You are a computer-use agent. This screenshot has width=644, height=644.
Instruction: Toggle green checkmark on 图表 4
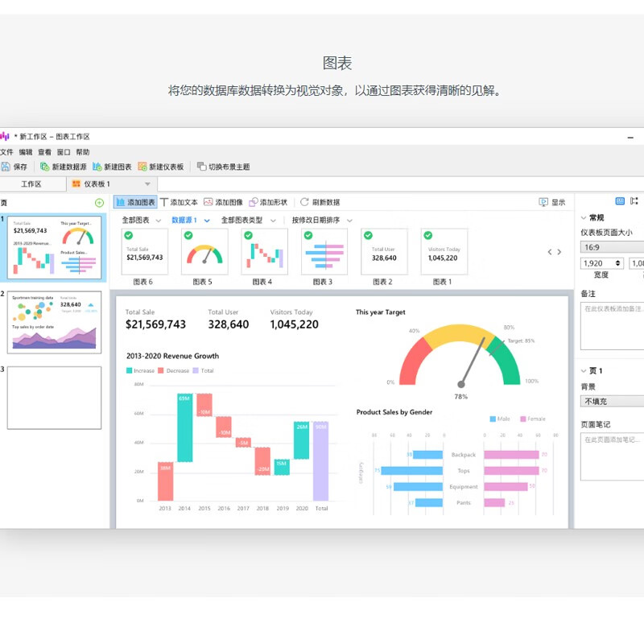[249, 235]
